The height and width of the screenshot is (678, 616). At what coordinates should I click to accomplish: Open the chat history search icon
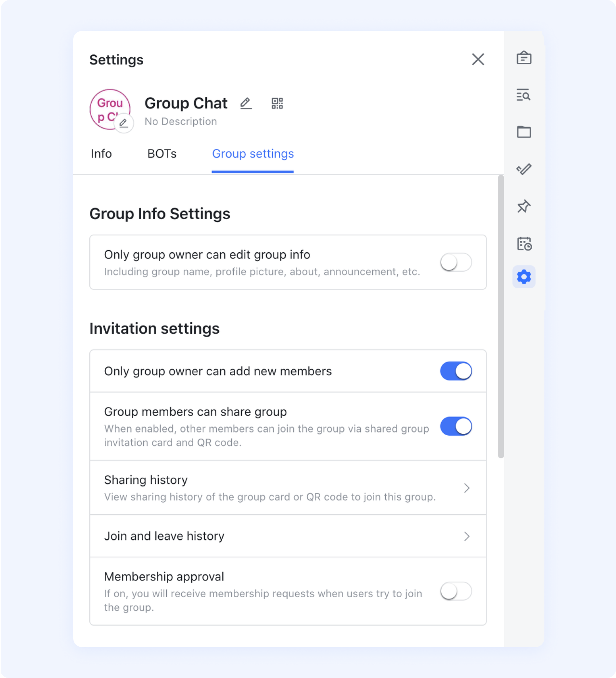pyautogui.click(x=524, y=95)
